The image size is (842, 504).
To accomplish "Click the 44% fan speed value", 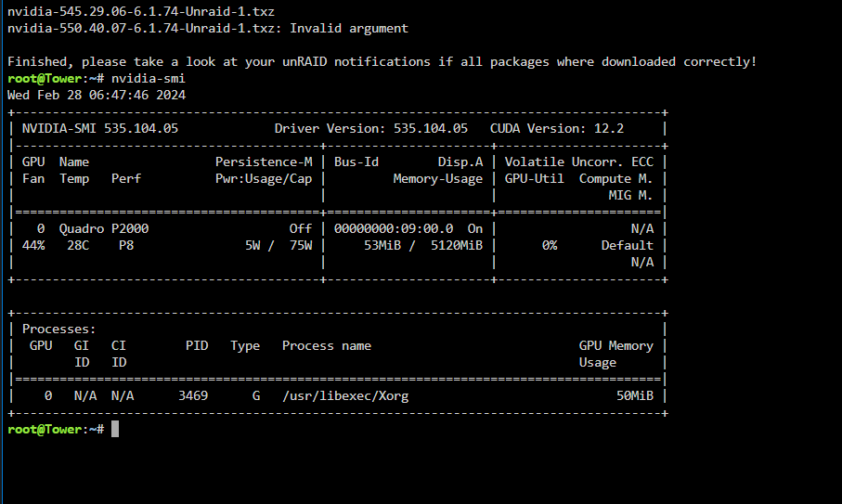I will (33, 245).
